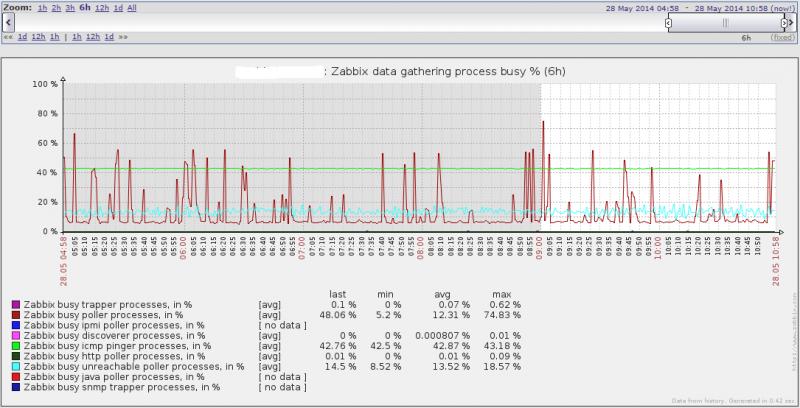Click the http poller dark green swatch
Viewport: 800px width, 408px height.
pyautogui.click(x=16, y=356)
